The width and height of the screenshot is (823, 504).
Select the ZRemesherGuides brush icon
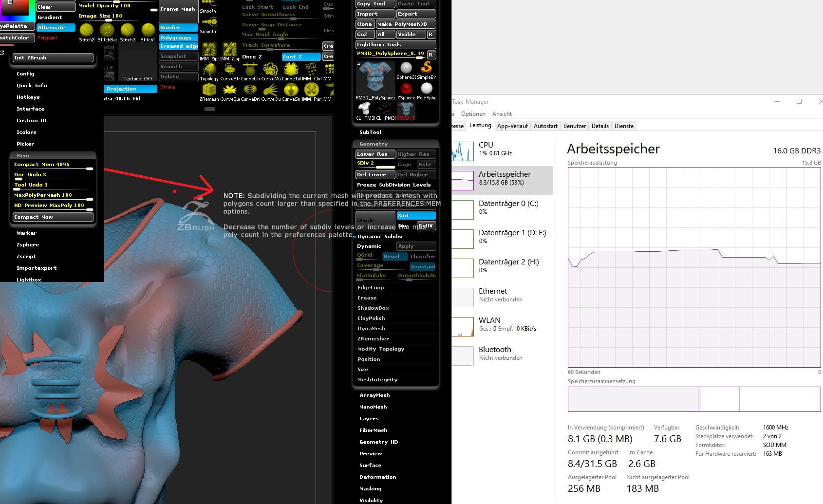pyautogui.click(x=209, y=90)
